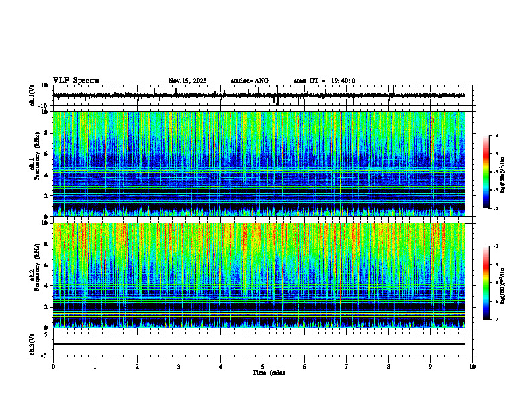The image size is (532, 411).
Task: Click the "station=ANG" header label
Action: coord(250,81)
